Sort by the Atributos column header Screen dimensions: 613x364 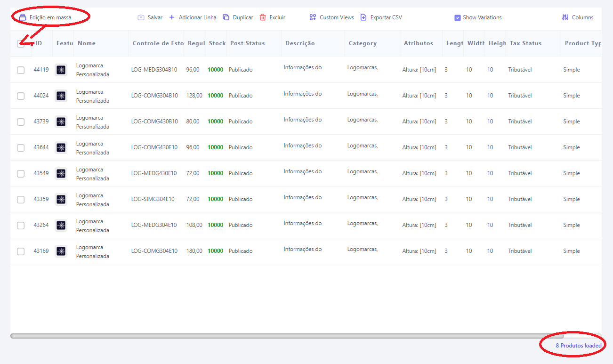coord(418,43)
